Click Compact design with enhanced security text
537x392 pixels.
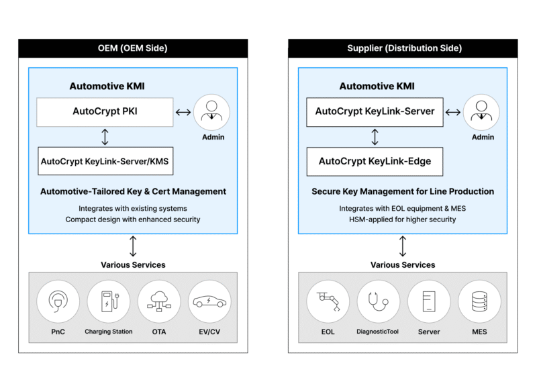click(x=133, y=219)
